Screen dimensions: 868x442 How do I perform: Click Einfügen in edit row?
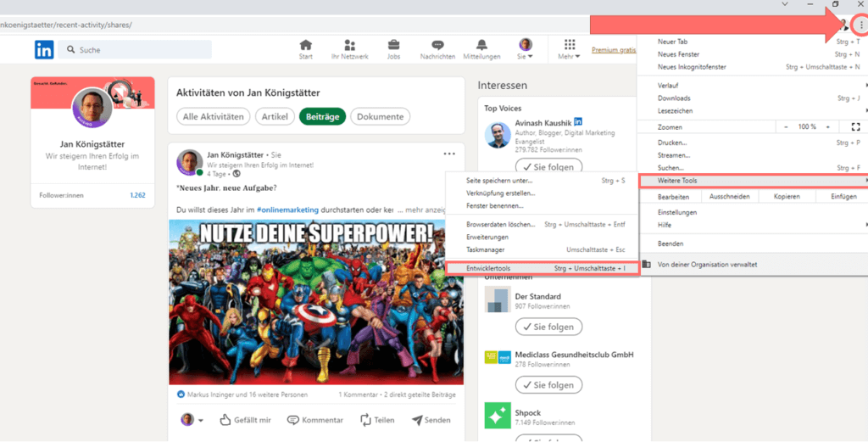click(843, 197)
